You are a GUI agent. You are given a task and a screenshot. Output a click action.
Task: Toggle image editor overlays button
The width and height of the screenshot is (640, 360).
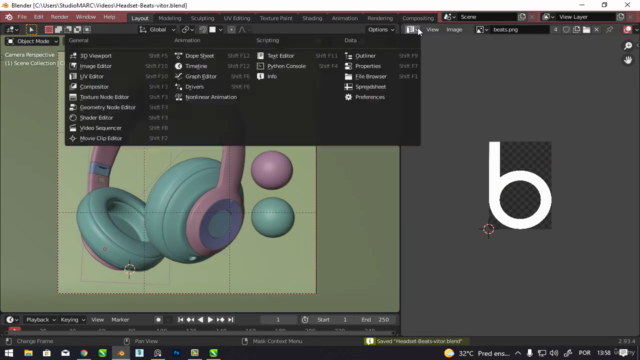click(x=627, y=29)
